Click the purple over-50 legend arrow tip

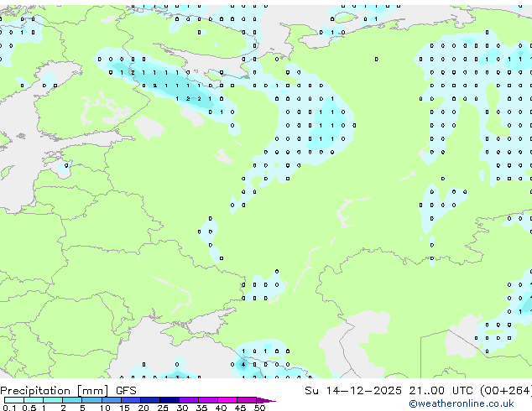266,400
